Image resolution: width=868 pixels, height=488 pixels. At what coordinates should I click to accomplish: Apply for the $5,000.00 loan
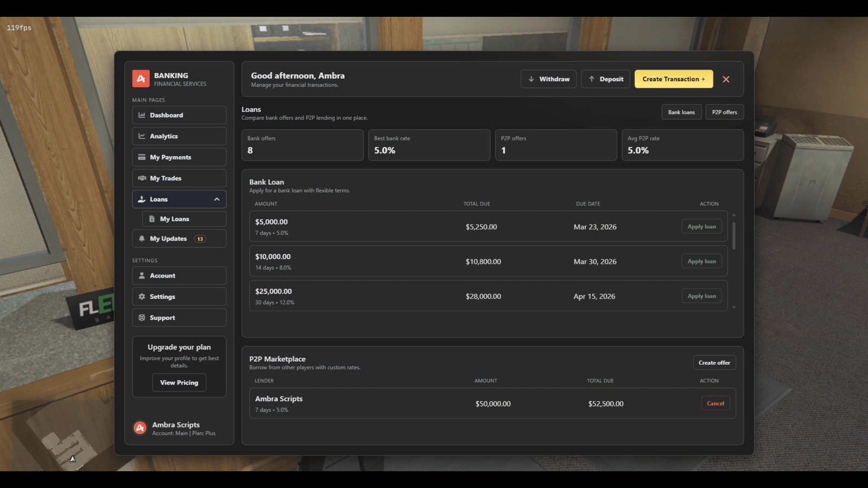pyautogui.click(x=701, y=226)
